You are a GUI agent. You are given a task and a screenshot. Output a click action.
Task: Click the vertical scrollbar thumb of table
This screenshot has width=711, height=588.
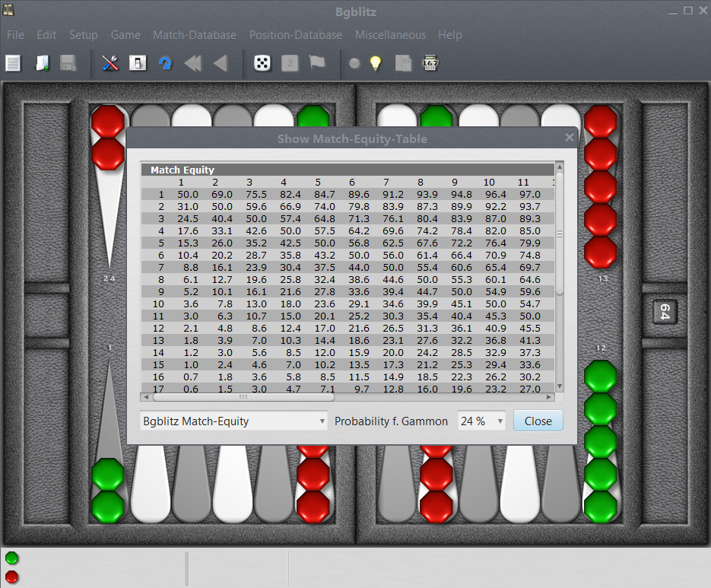[x=560, y=234]
